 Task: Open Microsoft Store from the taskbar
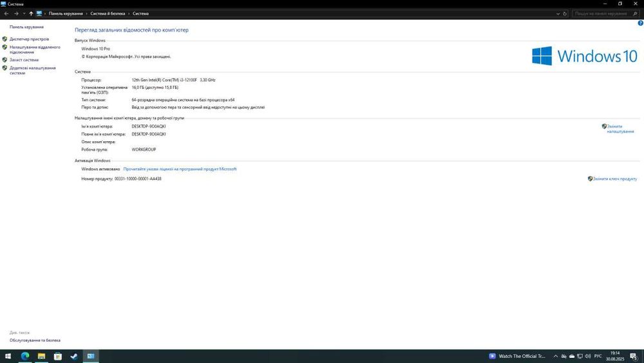[58, 356]
